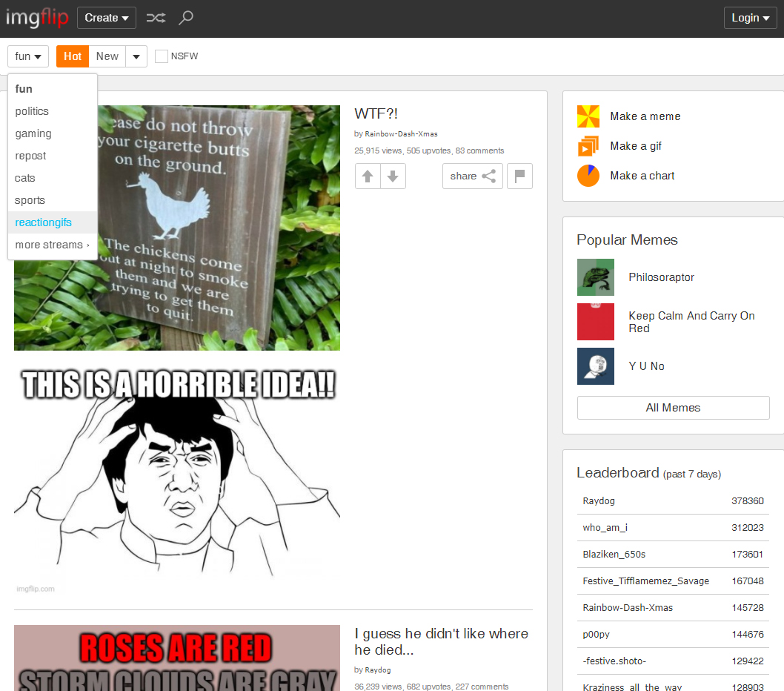Open Make a gif link
The height and width of the screenshot is (691, 784).
[x=636, y=146]
